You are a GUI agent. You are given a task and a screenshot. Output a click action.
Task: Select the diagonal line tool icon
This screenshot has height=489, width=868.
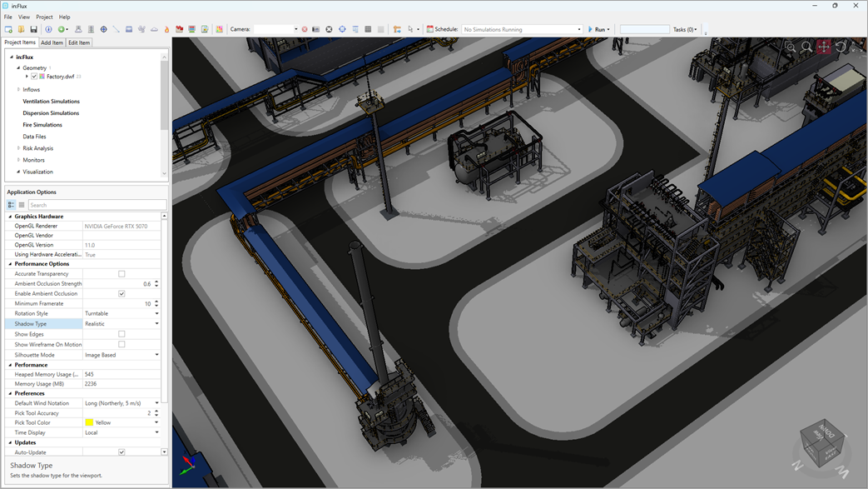click(x=117, y=29)
